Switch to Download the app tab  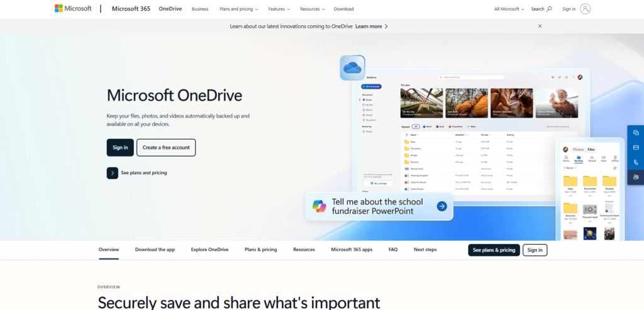155,250
